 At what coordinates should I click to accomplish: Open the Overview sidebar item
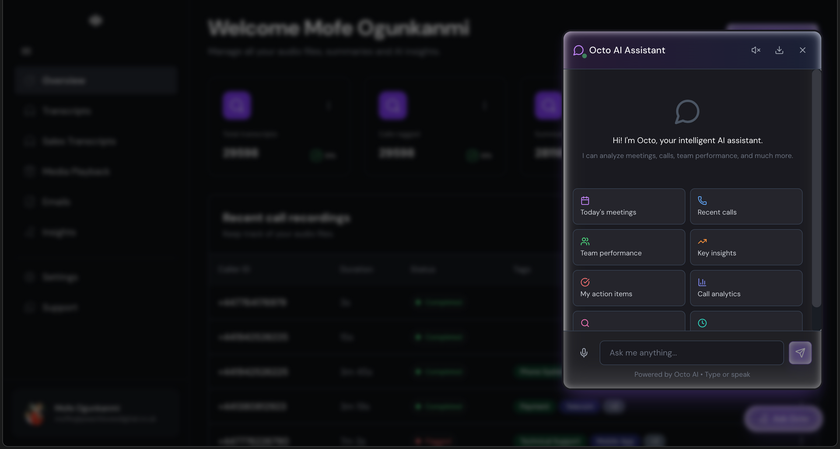click(x=96, y=80)
